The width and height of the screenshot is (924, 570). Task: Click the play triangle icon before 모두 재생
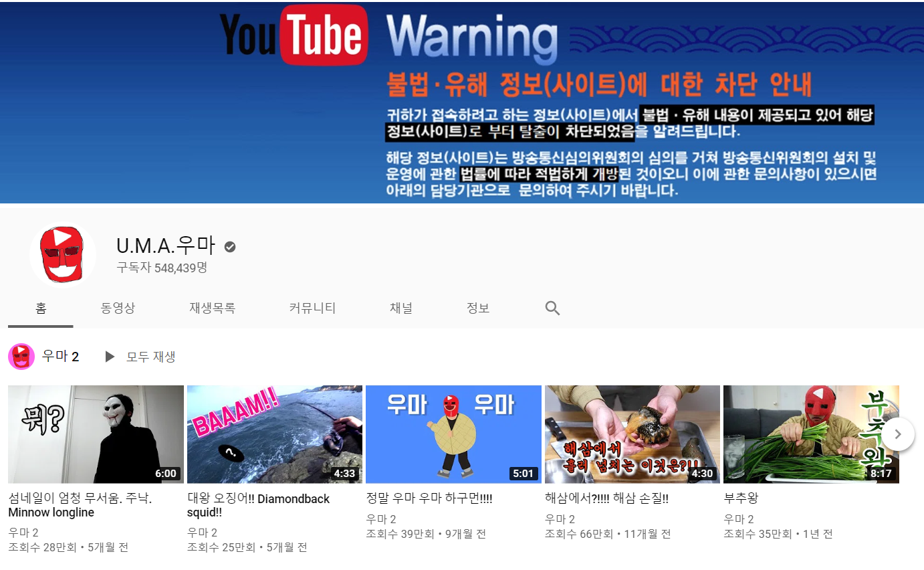110,357
